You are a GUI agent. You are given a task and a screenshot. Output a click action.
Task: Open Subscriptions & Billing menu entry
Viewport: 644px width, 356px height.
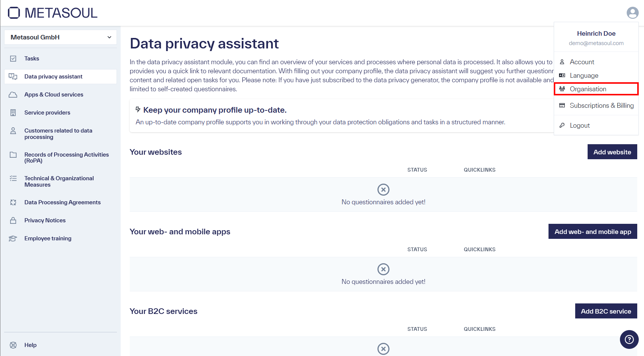[x=601, y=106]
